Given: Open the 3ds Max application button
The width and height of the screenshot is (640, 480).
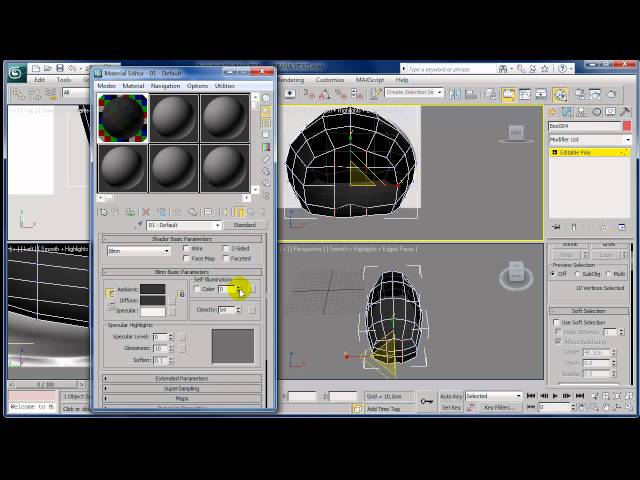Looking at the screenshot, I should tap(16, 73).
